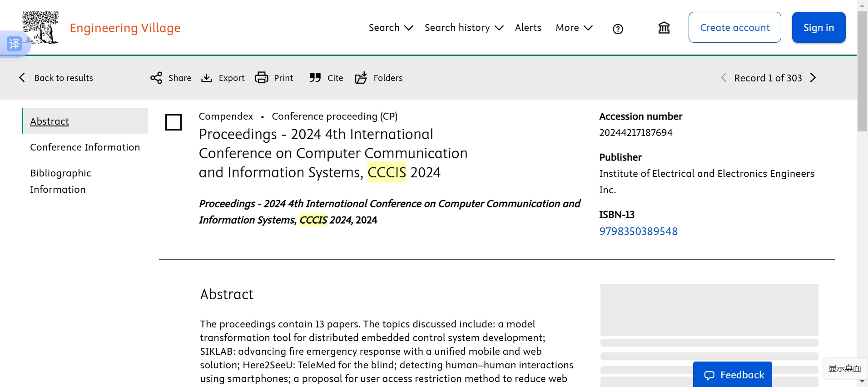The image size is (868, 387).
Task: Expand the Search history dropdown
Action: pyautogui.click(x=464, y=28)
